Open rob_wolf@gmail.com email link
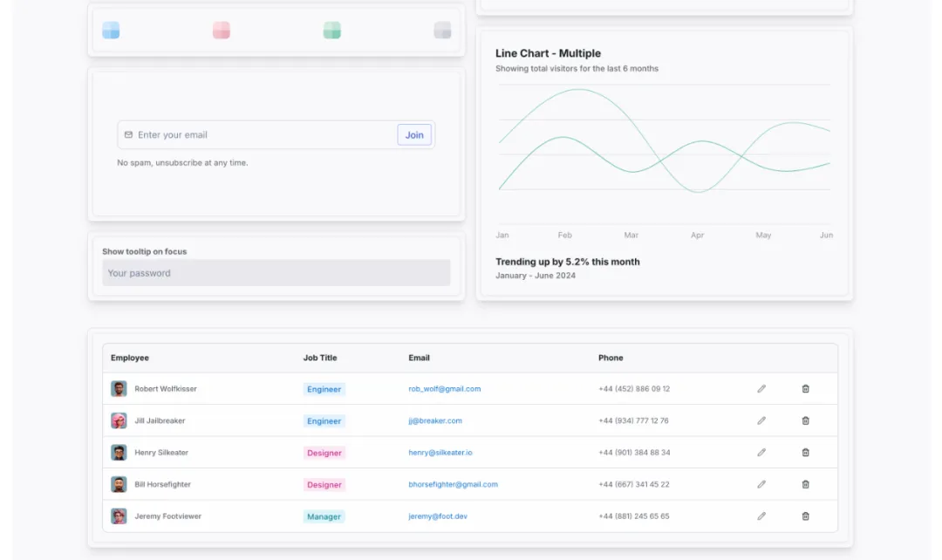 [x=445, y=389]
